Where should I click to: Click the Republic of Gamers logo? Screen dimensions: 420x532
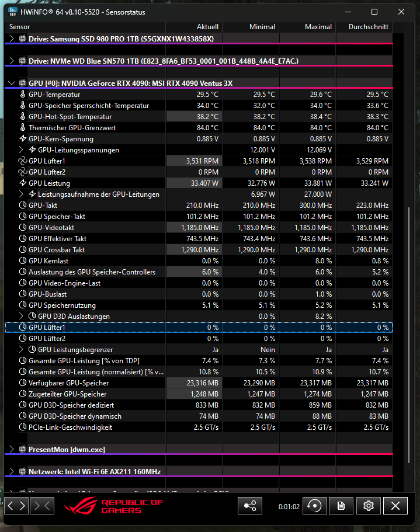[x=114, y=506]
